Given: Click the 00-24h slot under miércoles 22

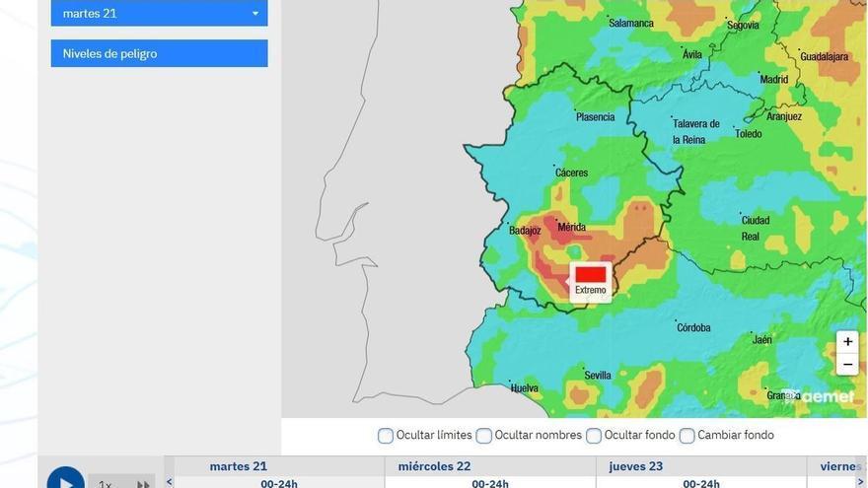Looking at the screenshot, I should coord(490,483).
